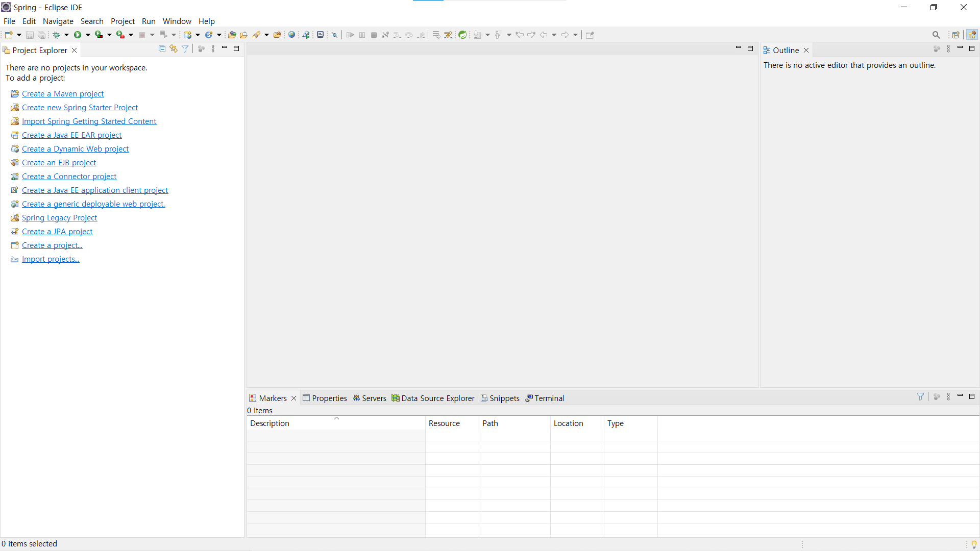Collapse All in Project Explorer
The height and width of the screenshot is (551, 980).
(x=162, y=49)
